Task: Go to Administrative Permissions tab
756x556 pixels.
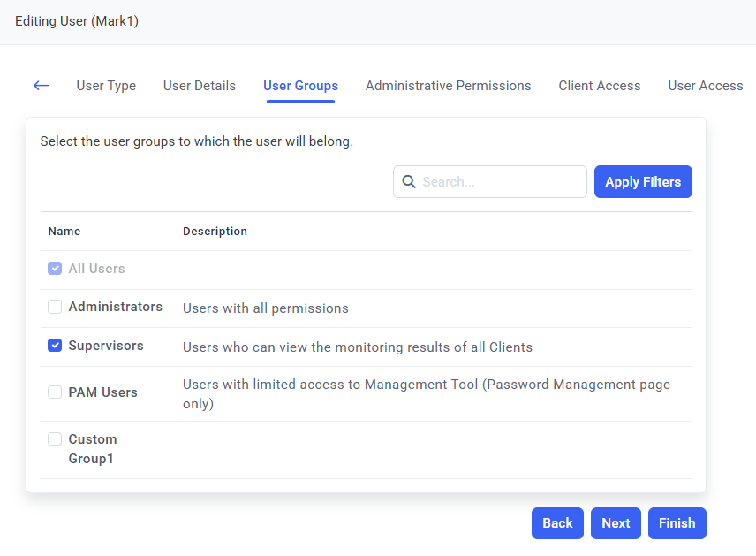Action: (448, 86)
